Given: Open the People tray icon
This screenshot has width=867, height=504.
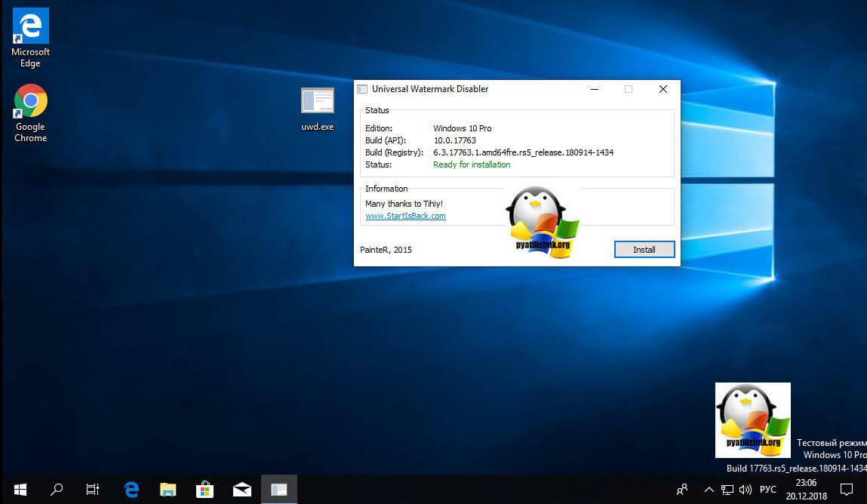Looking at the screenshot, I should 682,490.
